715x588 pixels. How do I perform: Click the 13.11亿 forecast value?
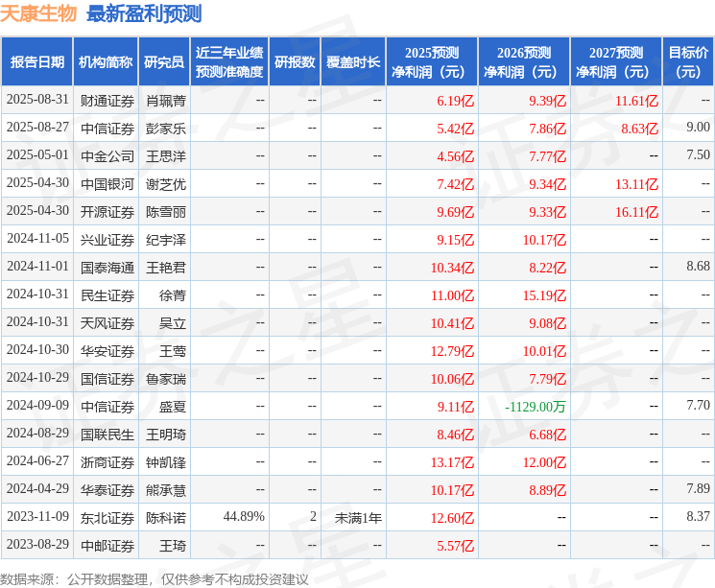point(636,184)
